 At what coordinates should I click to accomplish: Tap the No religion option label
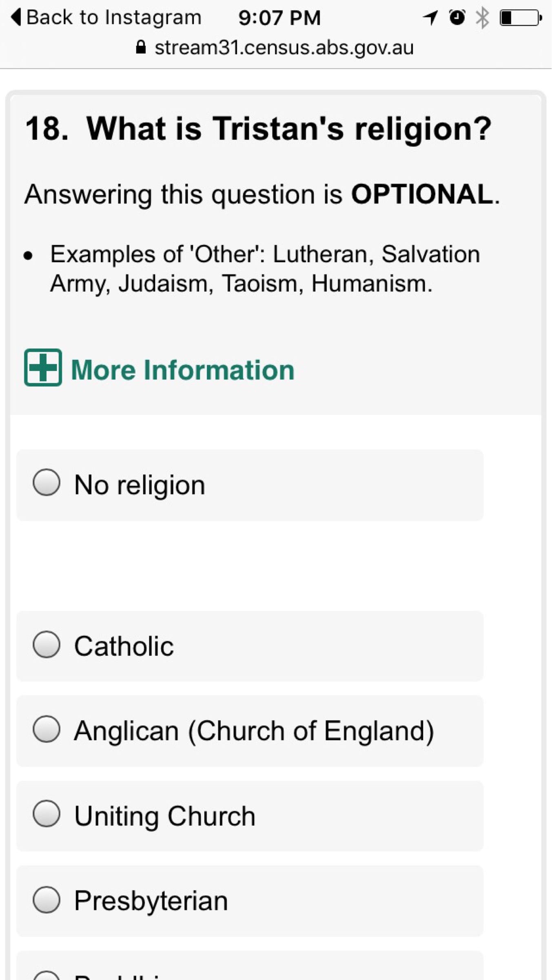[x=140, y=485]
